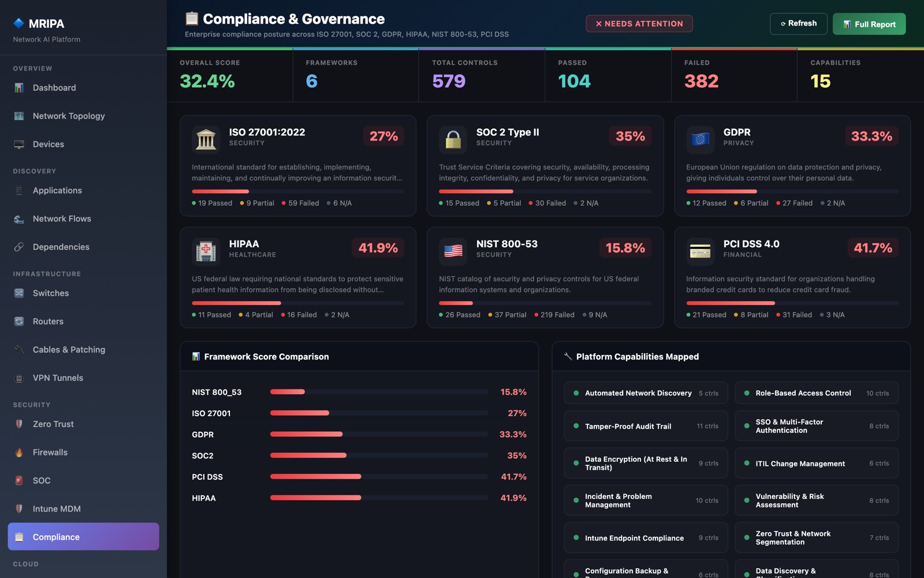Click the GDPR 33.3% score badge
The width and height of the screenshot is (924, 578).
(871, 136)
